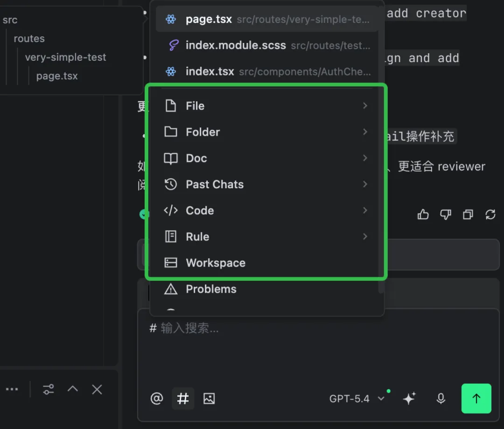
Task: Close the bottom panel with the X
Action: (97, 389)
